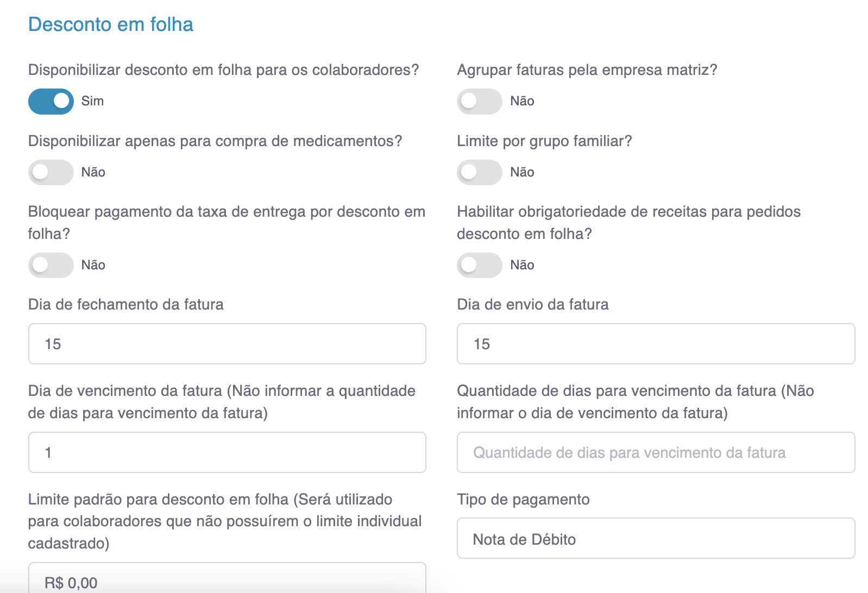Click the Tipo de pagamento label text
The height and width of the screenshot is (593, 868).
(x=523, y=500)
